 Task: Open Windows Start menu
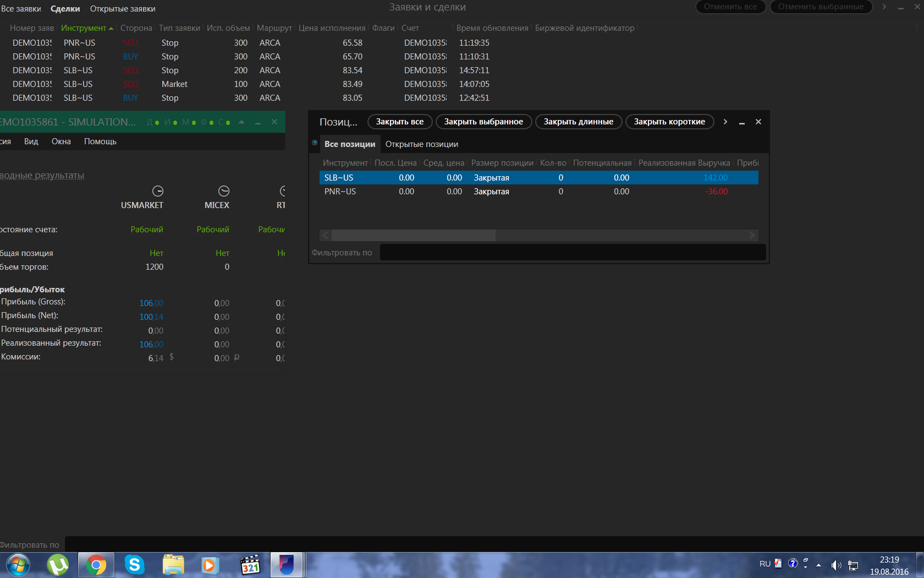point(18,565)
